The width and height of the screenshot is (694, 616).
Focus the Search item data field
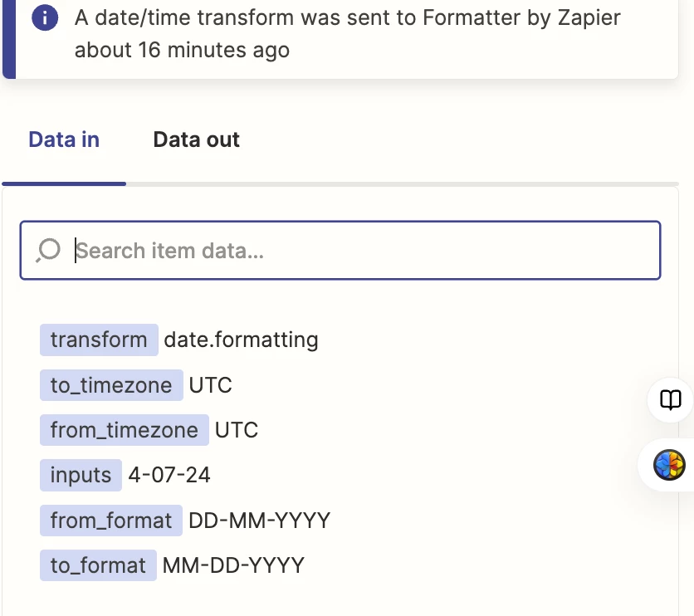pyautogui.click(x=357, y=250)
